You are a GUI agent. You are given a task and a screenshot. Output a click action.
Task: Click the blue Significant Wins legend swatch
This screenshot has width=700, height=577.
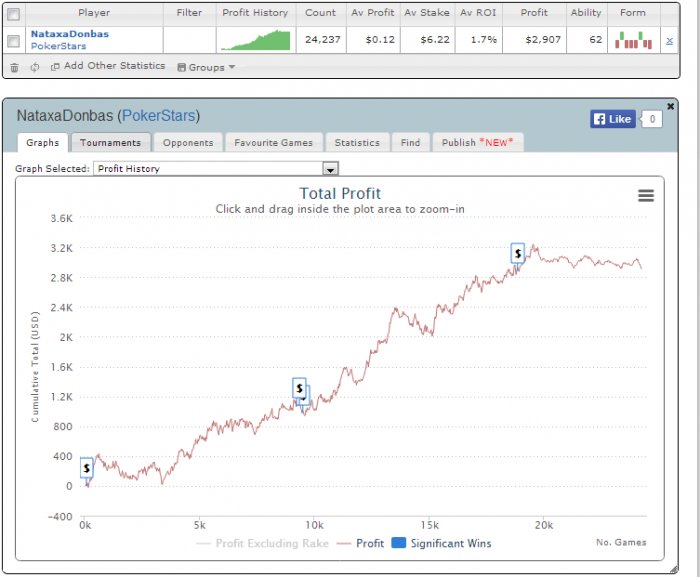399,543
